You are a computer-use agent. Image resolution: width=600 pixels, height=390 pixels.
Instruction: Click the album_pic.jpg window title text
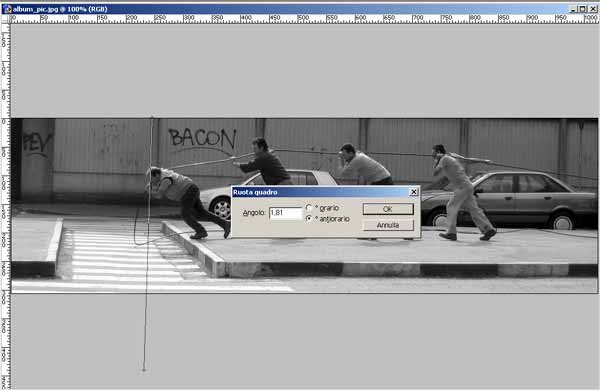(60, 9)
